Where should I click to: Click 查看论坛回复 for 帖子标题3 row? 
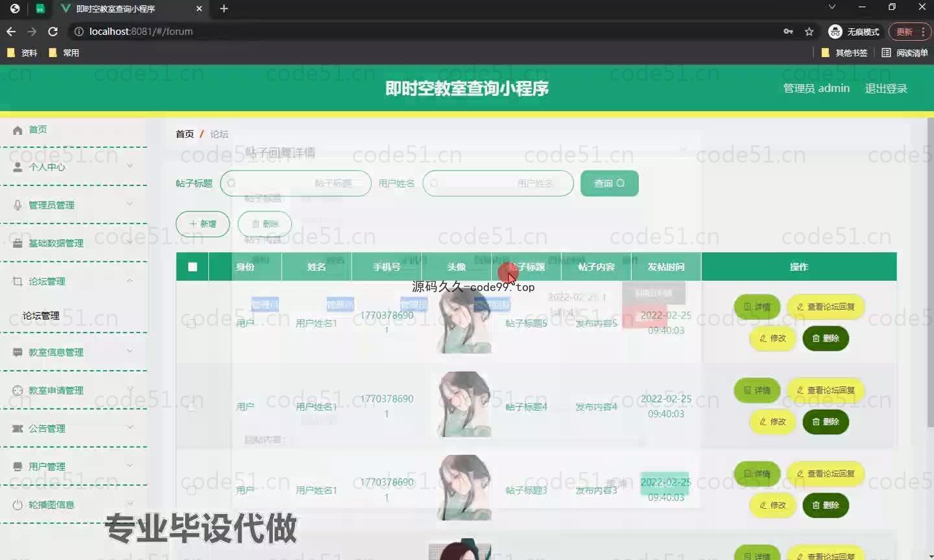pos(826,474)
